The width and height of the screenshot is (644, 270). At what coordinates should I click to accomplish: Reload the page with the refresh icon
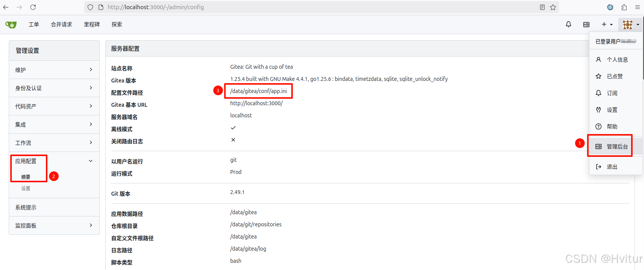(33, 7)
